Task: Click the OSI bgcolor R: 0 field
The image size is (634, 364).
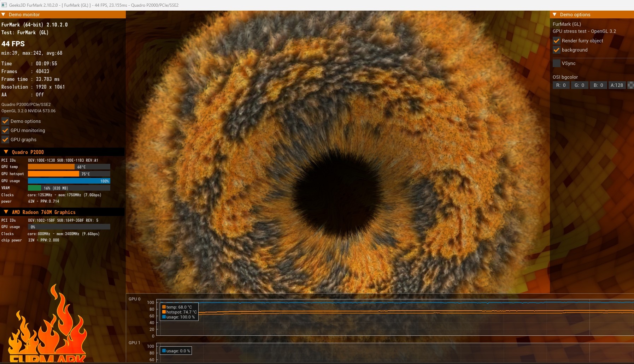Action: click(561, 85)
